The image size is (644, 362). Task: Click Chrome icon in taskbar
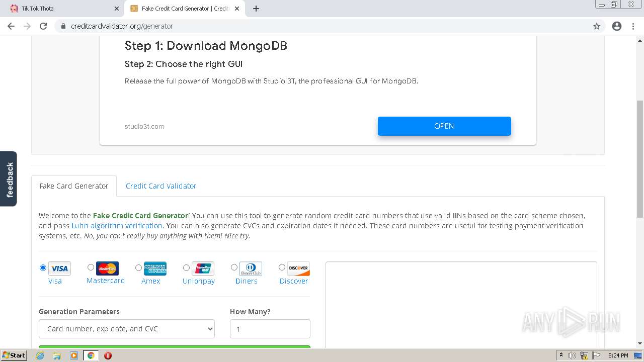(91, 355)
